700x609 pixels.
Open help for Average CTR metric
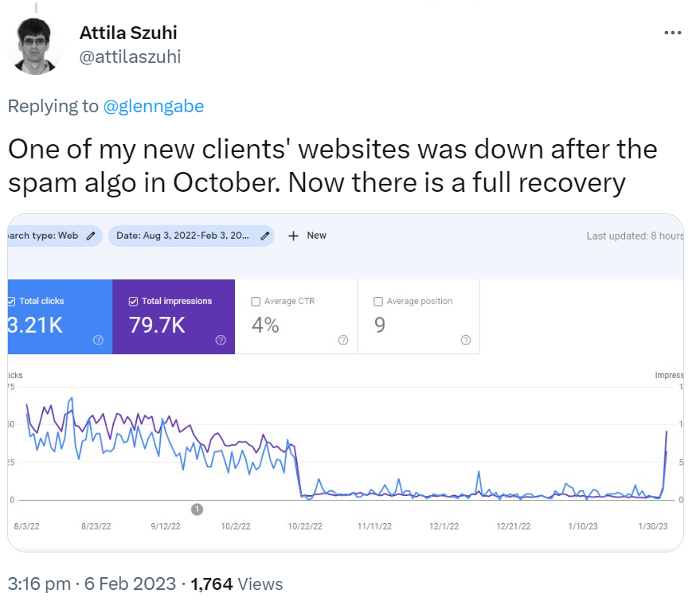tap(342, 340)
